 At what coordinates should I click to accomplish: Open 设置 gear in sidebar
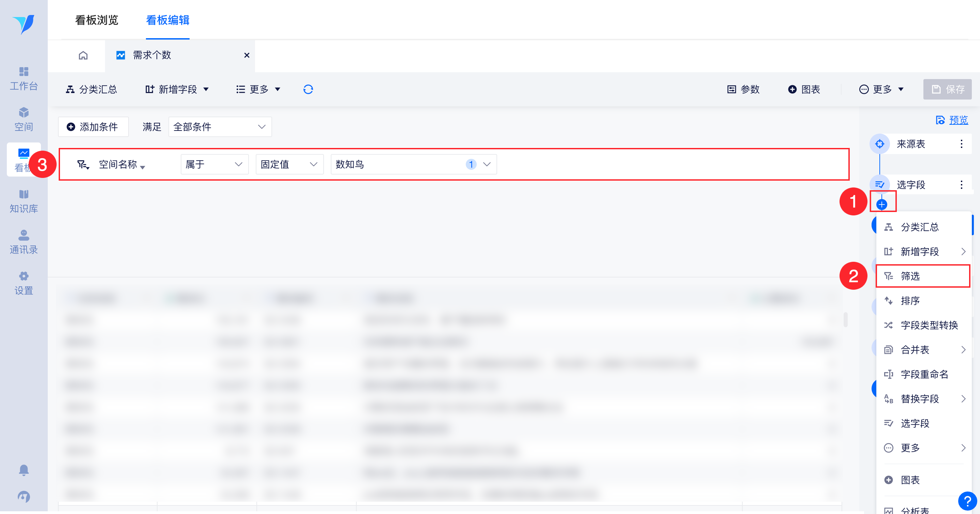coord(24,283)
